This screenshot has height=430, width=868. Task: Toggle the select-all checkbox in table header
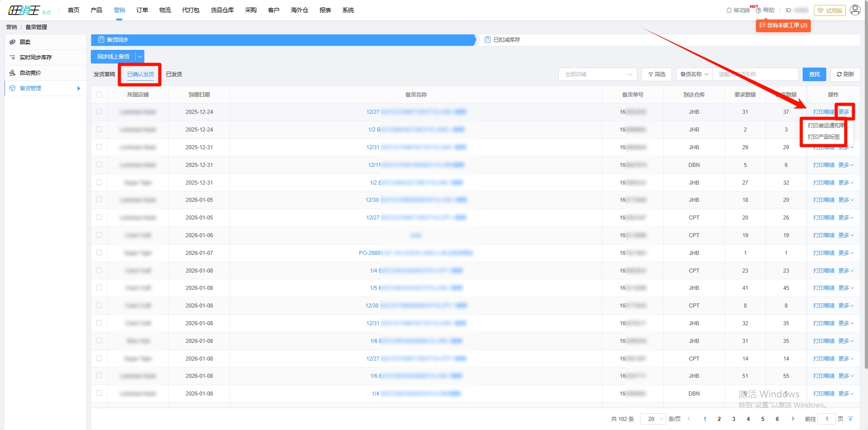(99, 95)
